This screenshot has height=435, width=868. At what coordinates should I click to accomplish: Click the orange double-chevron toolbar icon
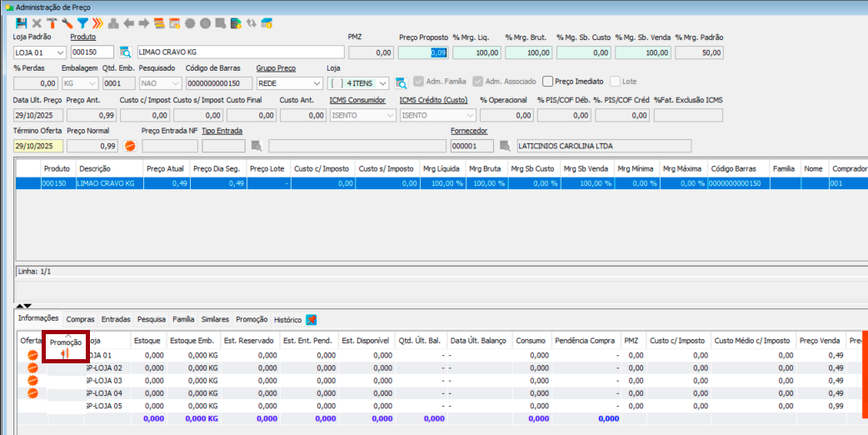tap(97, 23)
